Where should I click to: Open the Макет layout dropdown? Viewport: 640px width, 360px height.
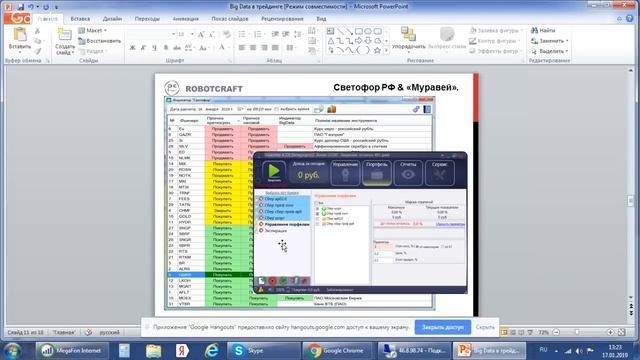coord(93,31)
